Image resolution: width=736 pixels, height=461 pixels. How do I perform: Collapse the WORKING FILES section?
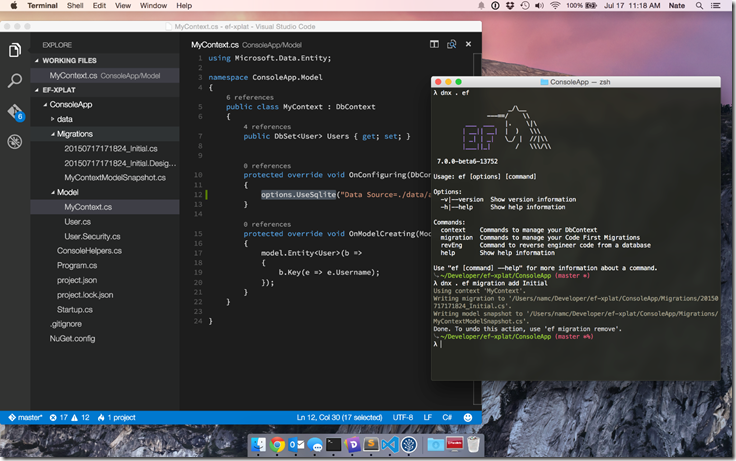(x=37, y=61)
